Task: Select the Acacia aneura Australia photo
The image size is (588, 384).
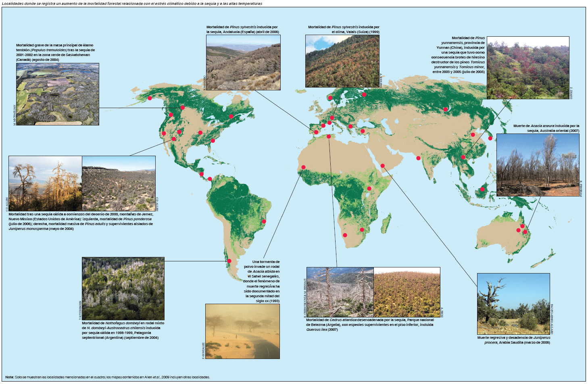Action: (x=538, y=165)
